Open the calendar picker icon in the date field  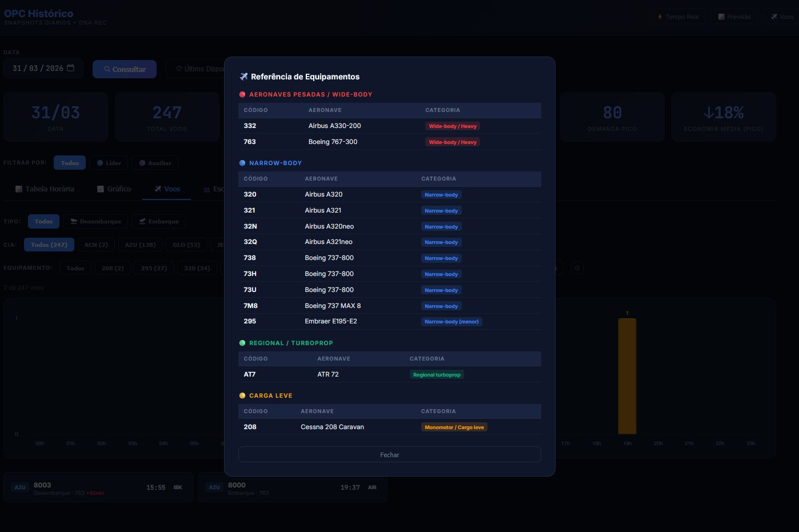pyautogui.click(x=71, y=68)
